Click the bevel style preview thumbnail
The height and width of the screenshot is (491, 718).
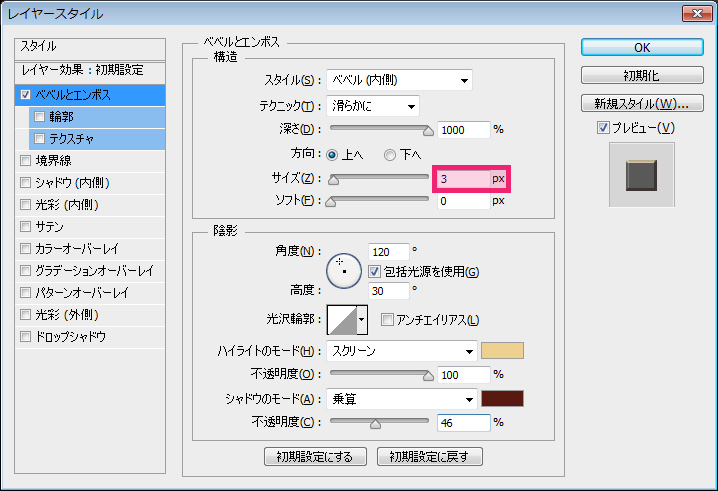[642, 175]
